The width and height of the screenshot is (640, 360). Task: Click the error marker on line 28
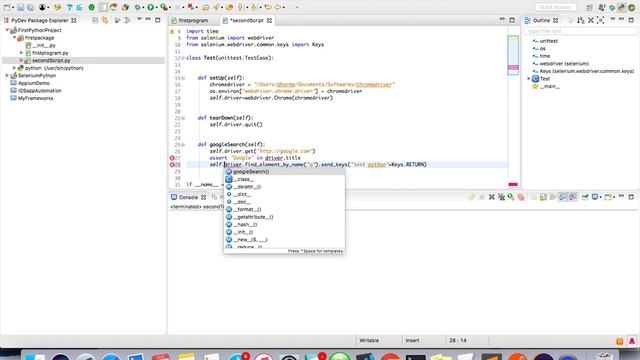coord(172,165)
